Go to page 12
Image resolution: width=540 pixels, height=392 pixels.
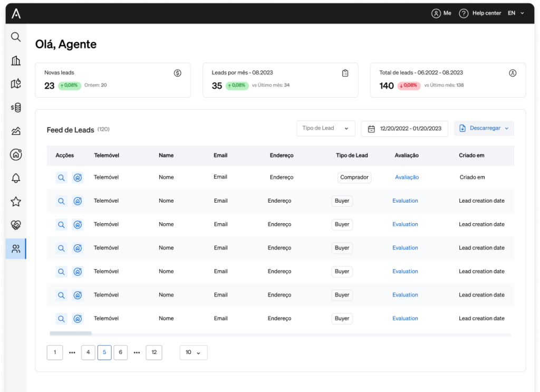click(x=154, y=352)
